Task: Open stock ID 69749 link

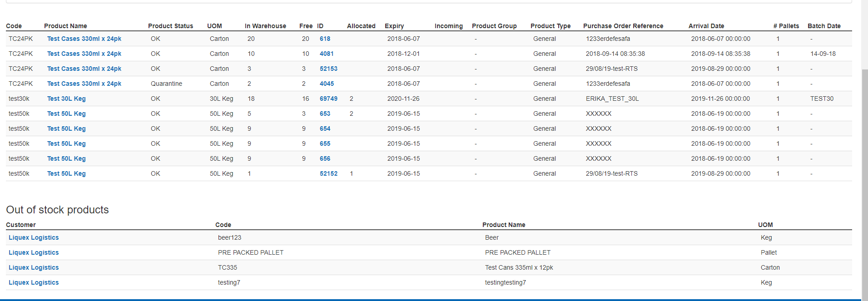Action: tap(328, 99)
